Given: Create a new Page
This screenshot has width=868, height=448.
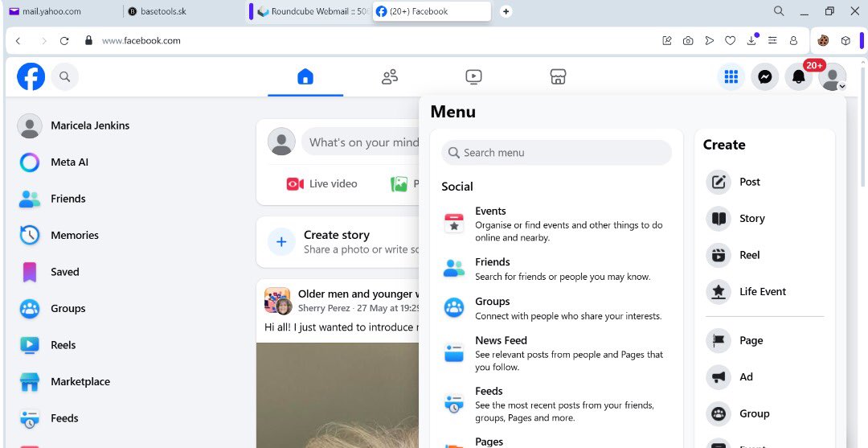Looking at the screenshot, I should [x=764, y=340].
